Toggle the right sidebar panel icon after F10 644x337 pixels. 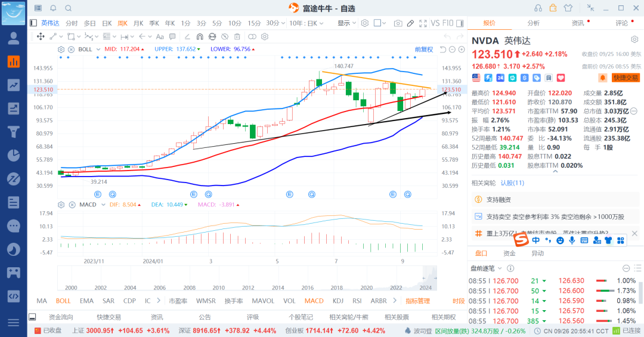[460, 23]
